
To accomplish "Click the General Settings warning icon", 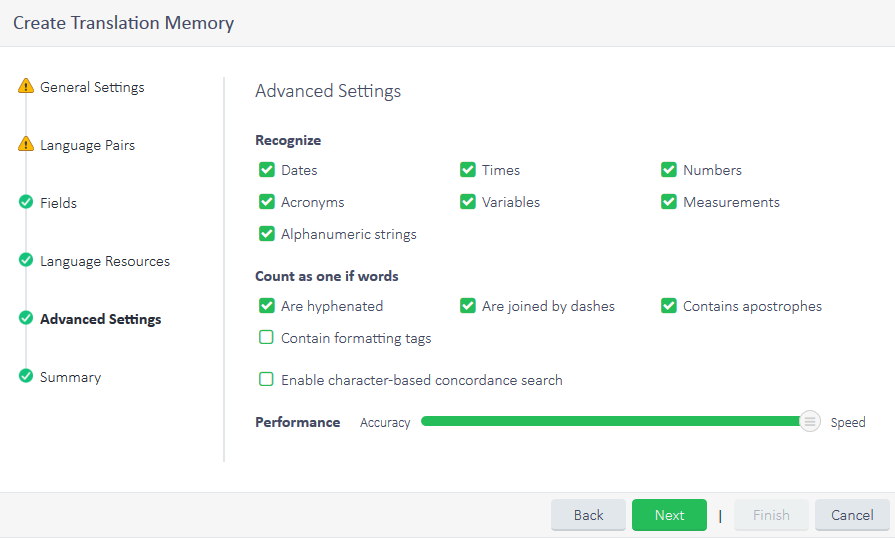I will 26,87.
